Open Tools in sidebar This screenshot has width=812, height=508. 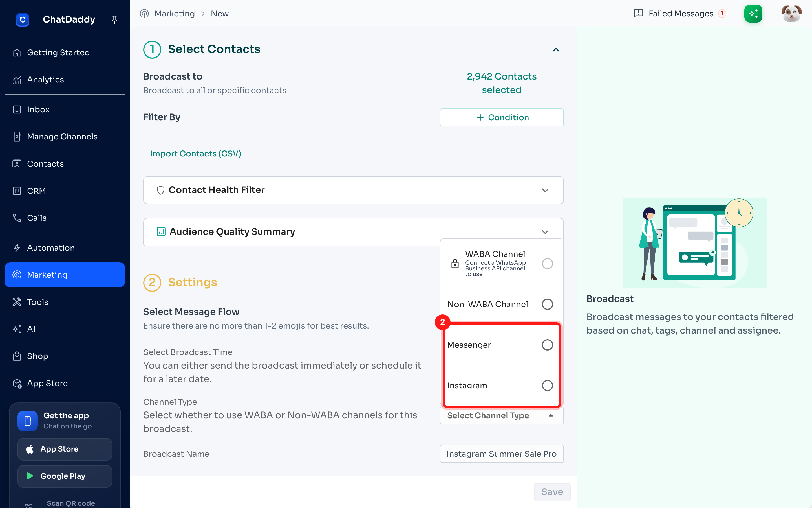pos(65,302)
